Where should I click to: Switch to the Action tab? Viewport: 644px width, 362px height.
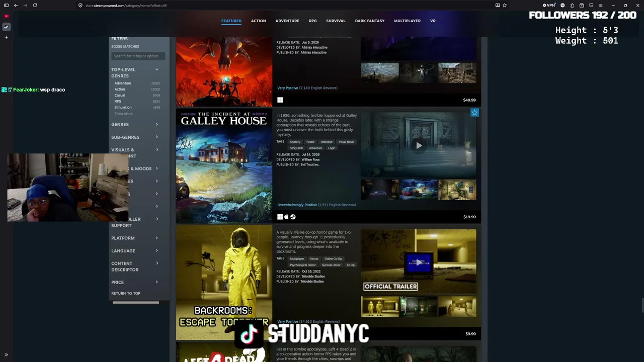pos(259,21)
